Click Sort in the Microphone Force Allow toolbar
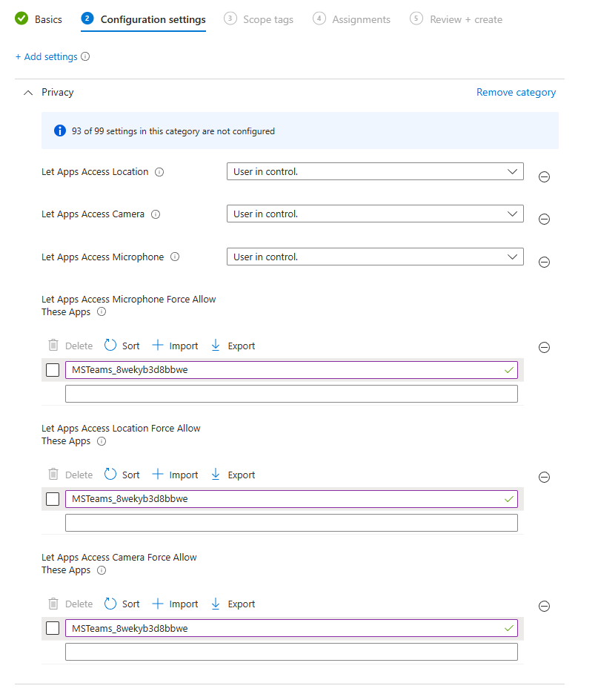This screenshot has width=598, height=700. (x=122, y=346)
